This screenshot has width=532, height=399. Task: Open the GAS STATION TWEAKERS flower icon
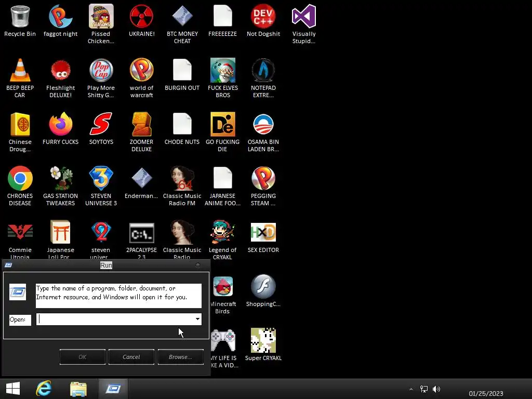pos(60,178)
